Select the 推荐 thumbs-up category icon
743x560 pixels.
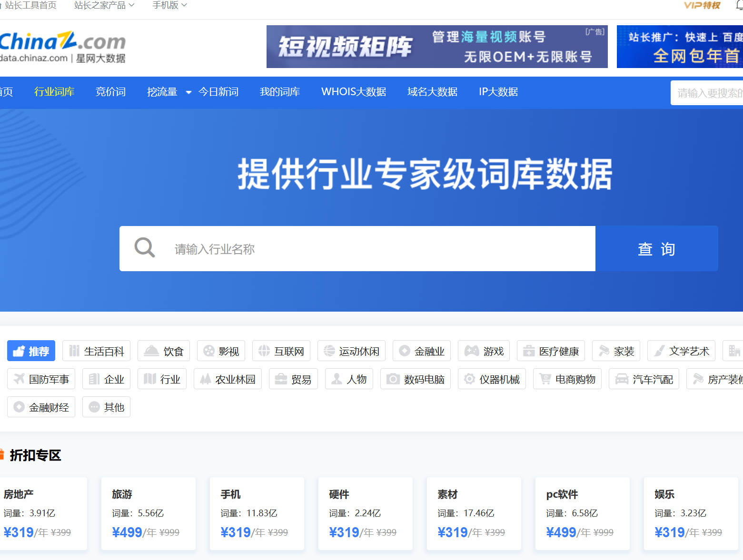20,351
